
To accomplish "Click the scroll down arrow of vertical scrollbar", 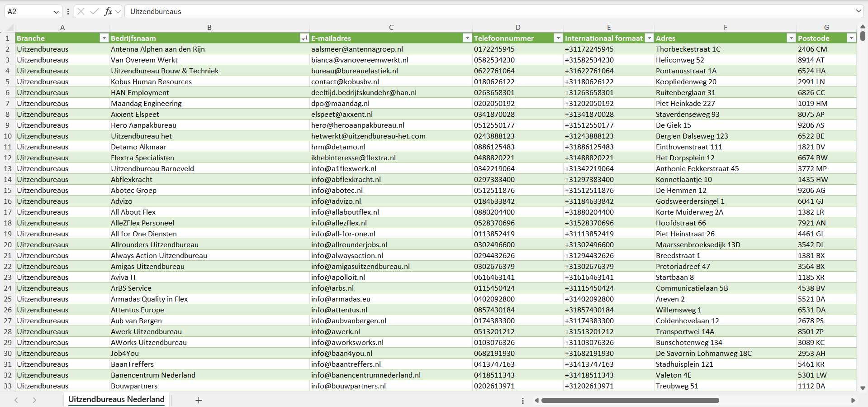I will click(x=863, y=388).
